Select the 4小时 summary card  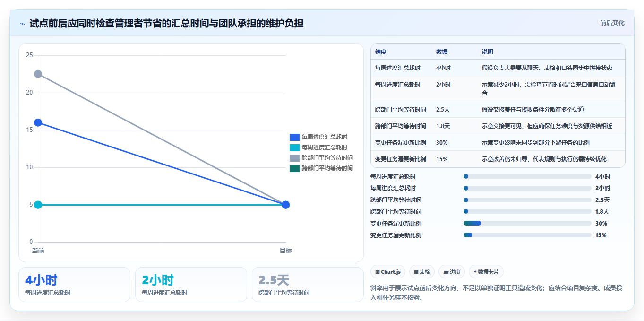[74, 285]
